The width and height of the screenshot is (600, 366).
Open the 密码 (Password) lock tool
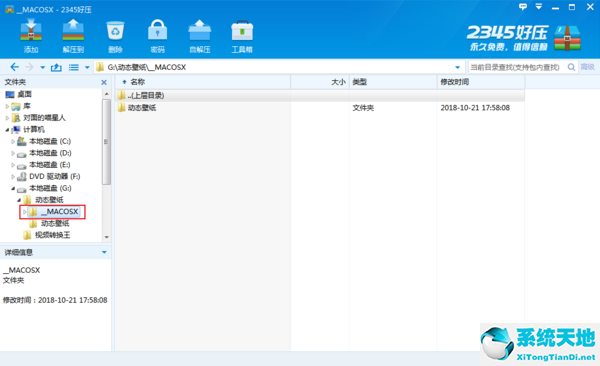click(157, 36)
